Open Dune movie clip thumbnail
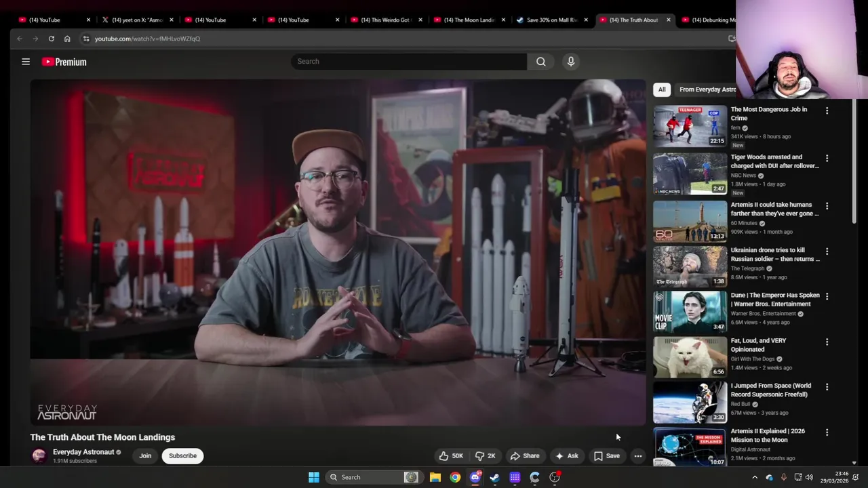 click(690, 312)
